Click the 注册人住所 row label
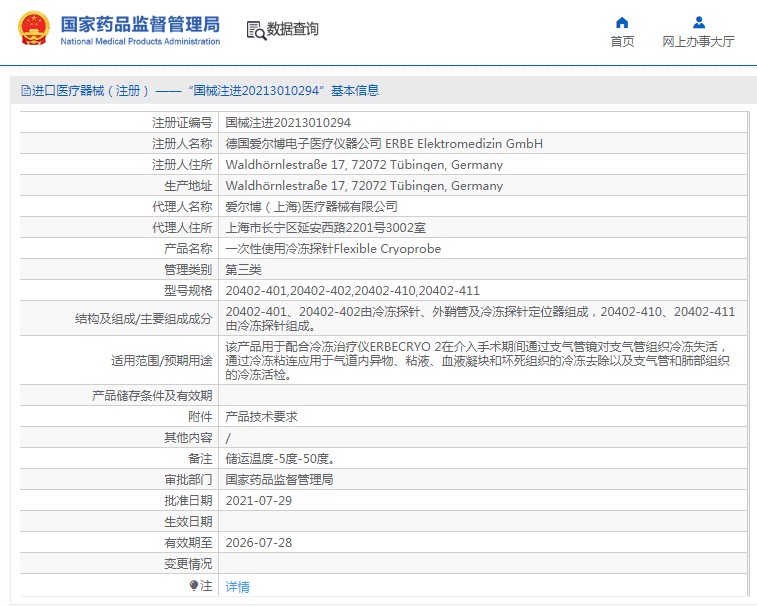Image resolution: width=757 pixels, height=606 pixels. (x=182, y=165)
